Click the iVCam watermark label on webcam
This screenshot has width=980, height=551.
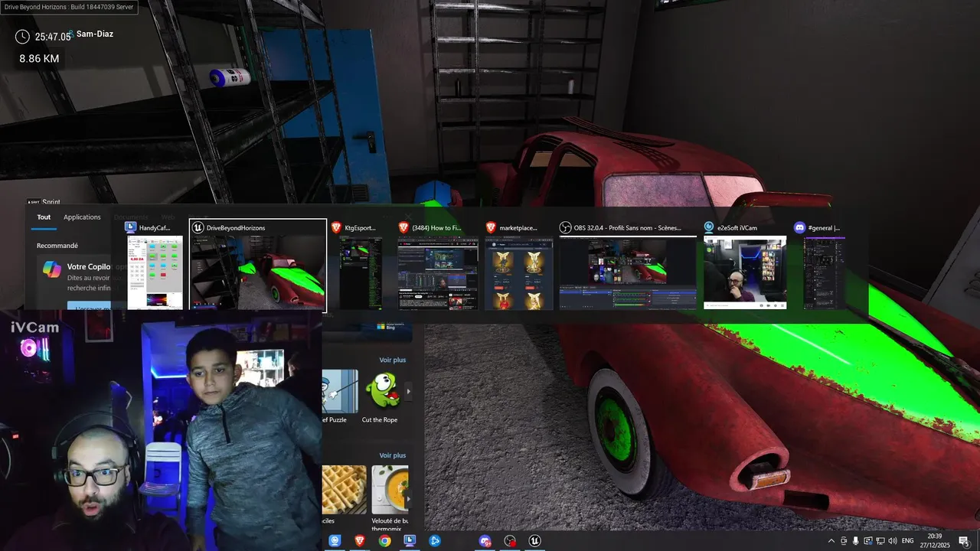point(35,328)
